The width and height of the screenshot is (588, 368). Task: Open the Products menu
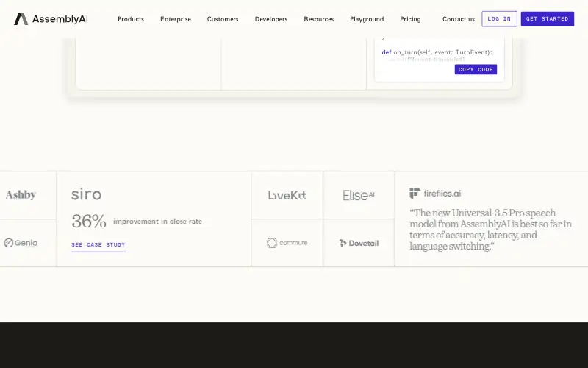coord(131,19)
